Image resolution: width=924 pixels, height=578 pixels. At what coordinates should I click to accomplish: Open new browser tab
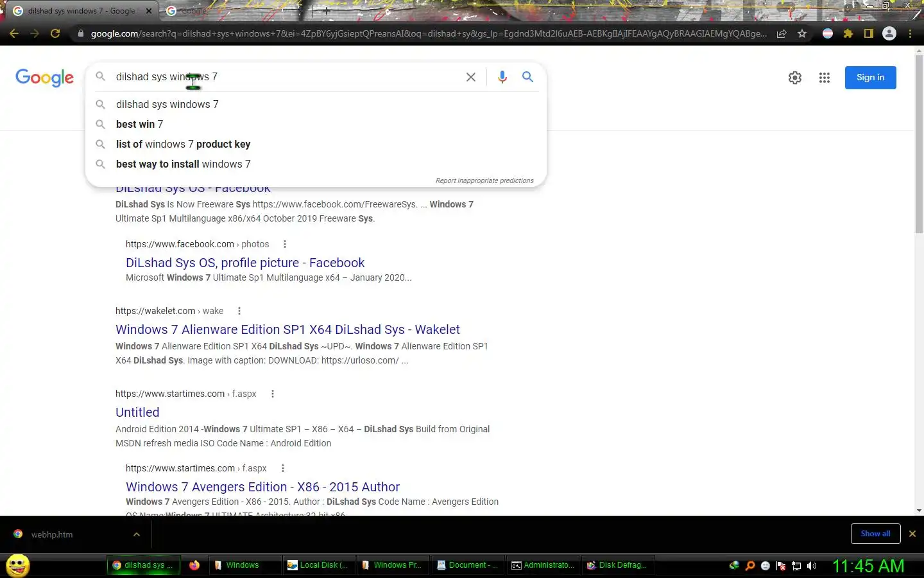coord(326,11)
